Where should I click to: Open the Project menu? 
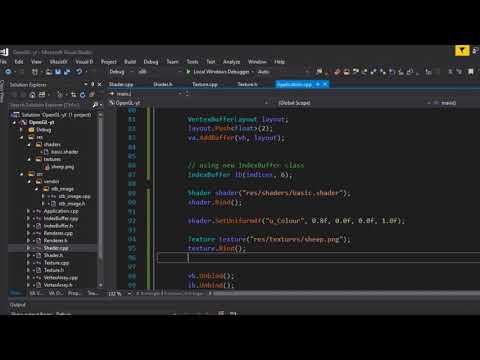[109, 62]
